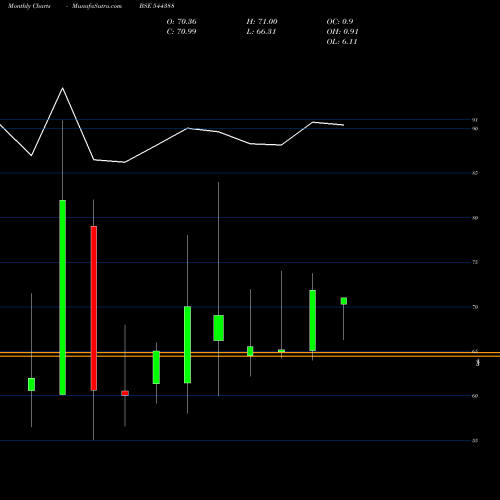Click the tall red candlestick body
The width and height of the screenshot is (500, 500).
(x=94, y=308)
